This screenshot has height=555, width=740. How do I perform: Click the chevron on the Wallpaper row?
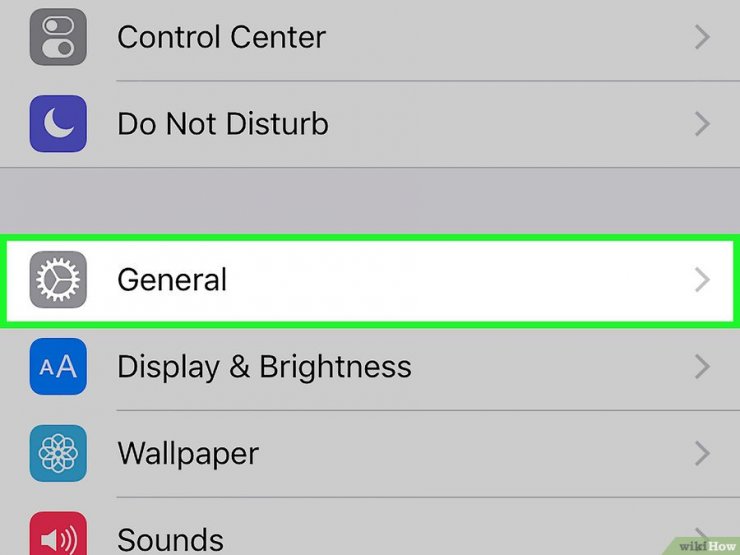point(702,454)
